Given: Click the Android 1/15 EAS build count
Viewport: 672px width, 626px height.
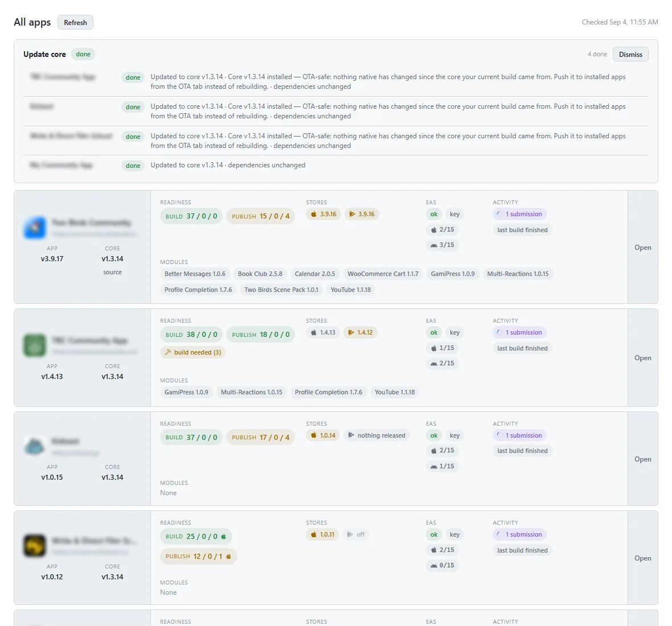Looking at the screenshot, I should pos(442,466).
